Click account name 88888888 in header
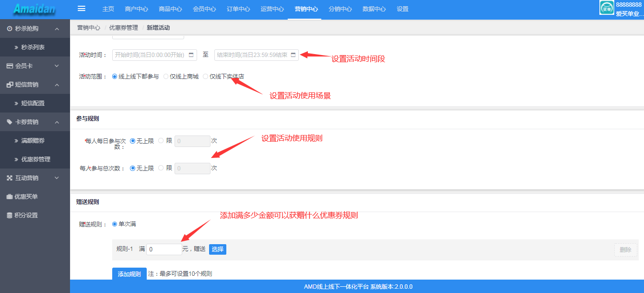The width and height of the screenshot is (644, 293). pos(629,4)
